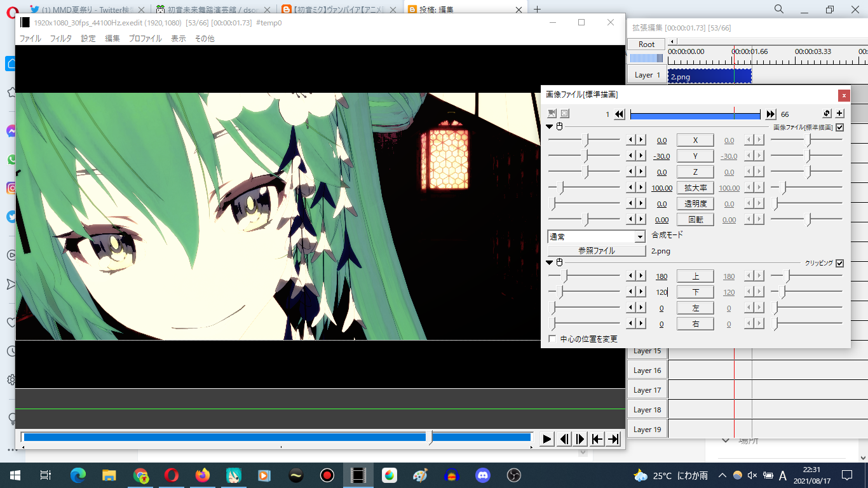Click Layer 16 header in timeline
The height and width of the screenshot is (488, 868).
647,370
